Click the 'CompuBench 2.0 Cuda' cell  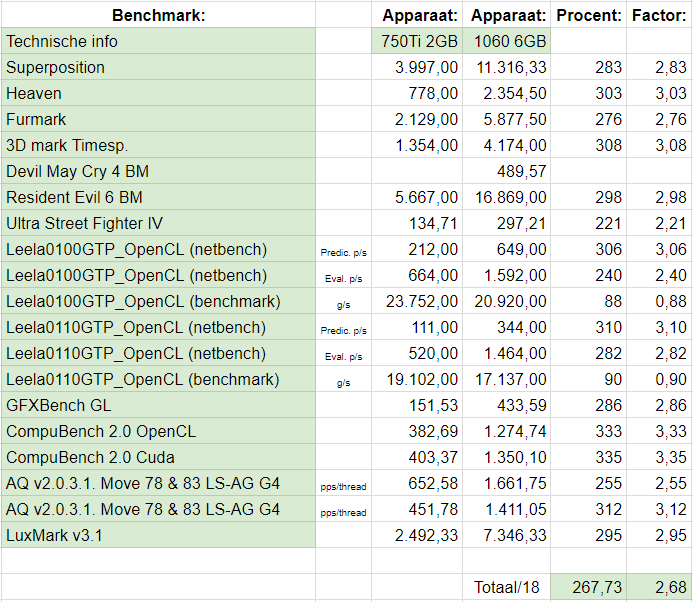[158, 458]
